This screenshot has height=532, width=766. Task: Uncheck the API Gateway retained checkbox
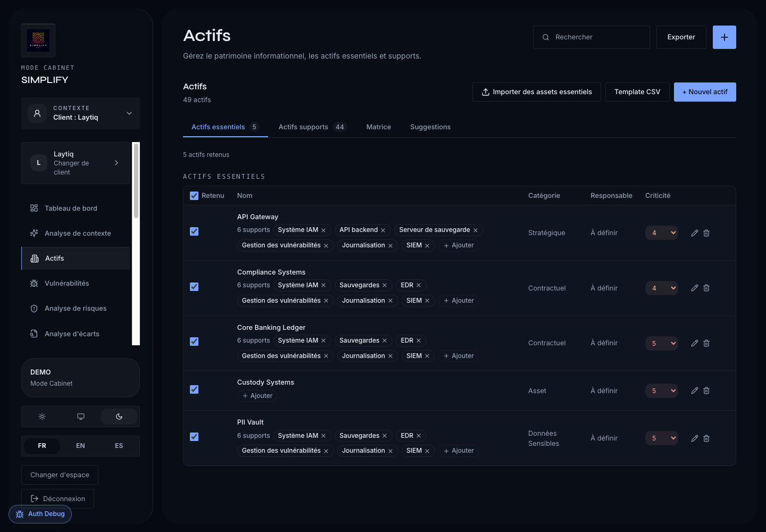pos(194,231)
